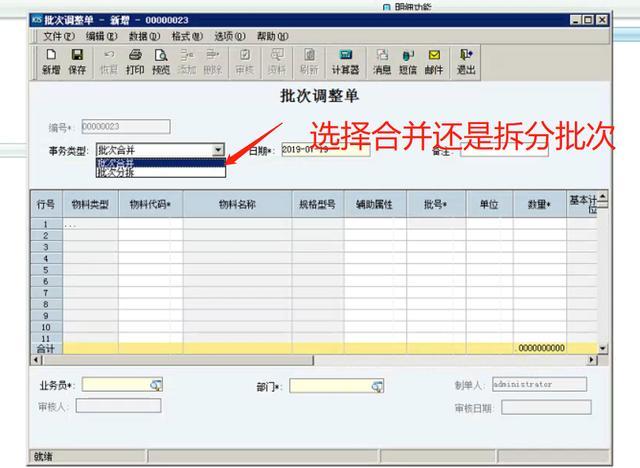Image resolution: width=640 pixels, height=468 pixels.
Task: Select row number 5 in grid
Action: 47,270
